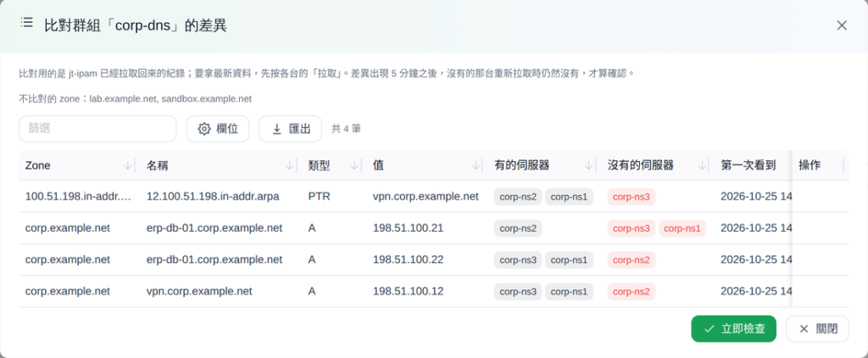This screenshot has width=868, height=358.
Task: Click gray corp-ns3 tag in 198.51.100.12 row
Action: pyautogui.click(x=518, y=292)
